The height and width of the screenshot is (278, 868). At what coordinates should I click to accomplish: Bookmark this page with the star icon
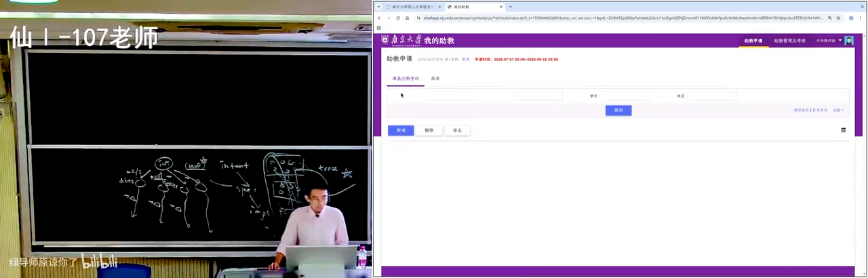click(838, 18)
